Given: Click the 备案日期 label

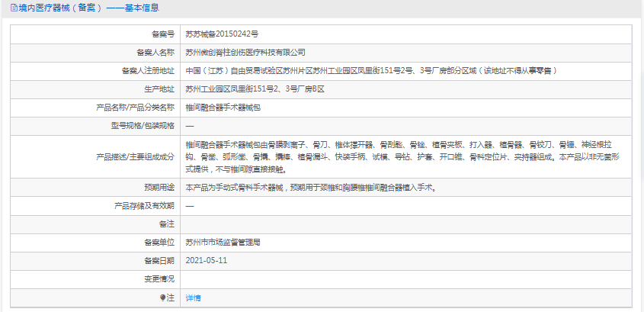Looking at the screenshot, I should 159,261.
